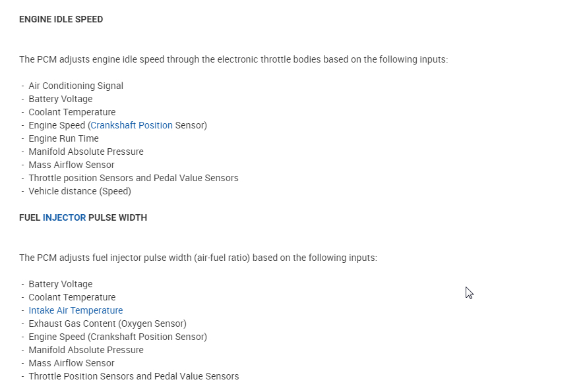585x392 pixels.
Task: Click the PULSE WIDTH heading text
Action: click(x=117, y=217)
